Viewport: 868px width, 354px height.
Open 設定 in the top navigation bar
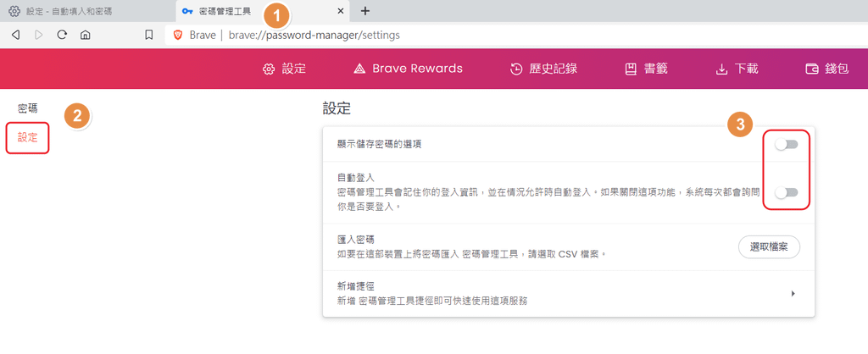284,69
